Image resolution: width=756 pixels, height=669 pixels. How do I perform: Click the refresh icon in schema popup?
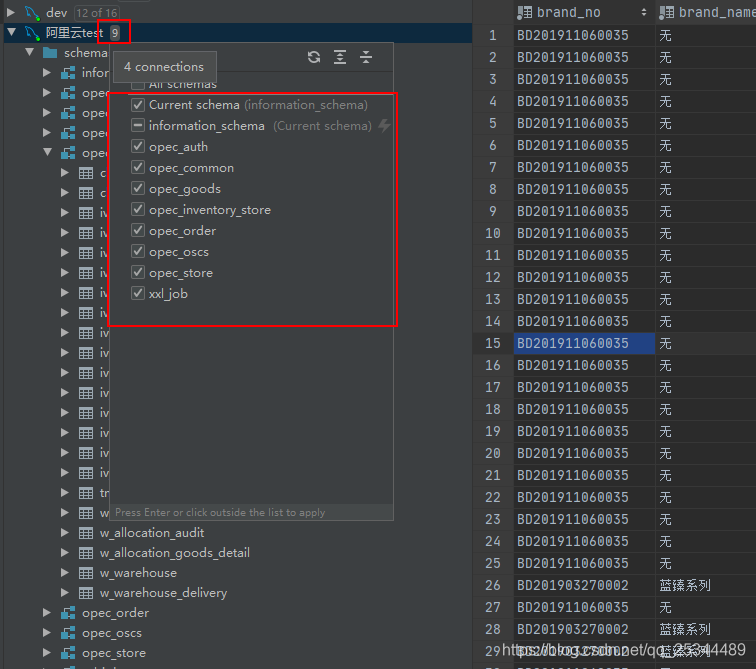click(x=314, y=57)
